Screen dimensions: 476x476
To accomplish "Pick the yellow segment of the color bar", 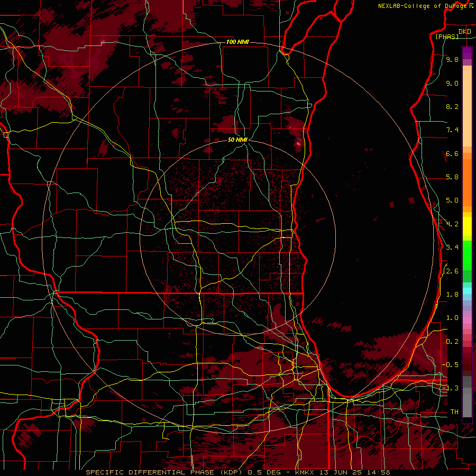I will point(467,226).
